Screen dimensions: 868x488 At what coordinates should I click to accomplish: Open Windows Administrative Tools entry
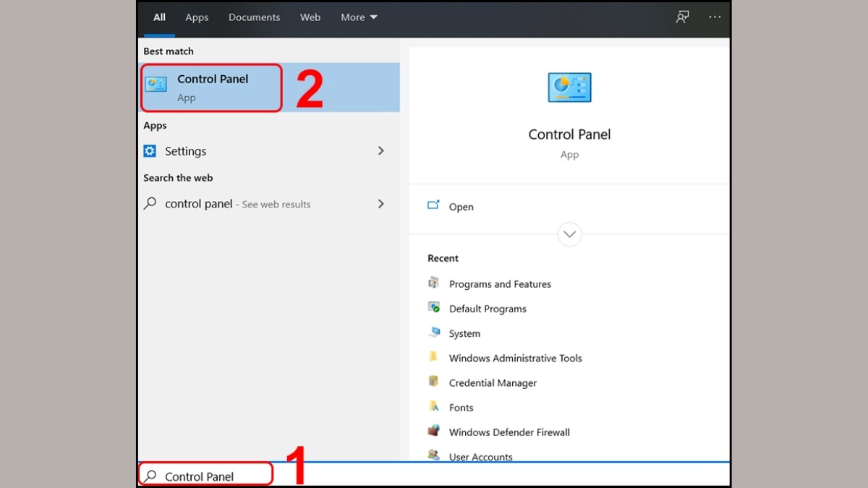click(515, 358)
